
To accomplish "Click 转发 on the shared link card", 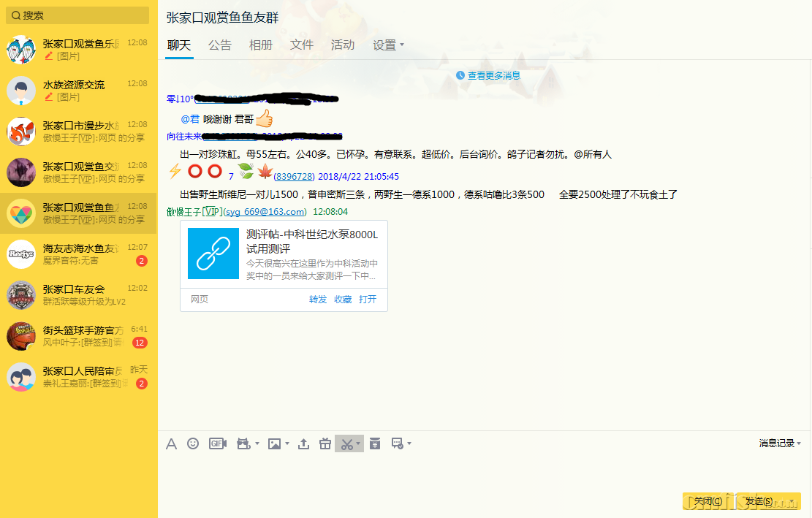I will click(x=318, y=300).
